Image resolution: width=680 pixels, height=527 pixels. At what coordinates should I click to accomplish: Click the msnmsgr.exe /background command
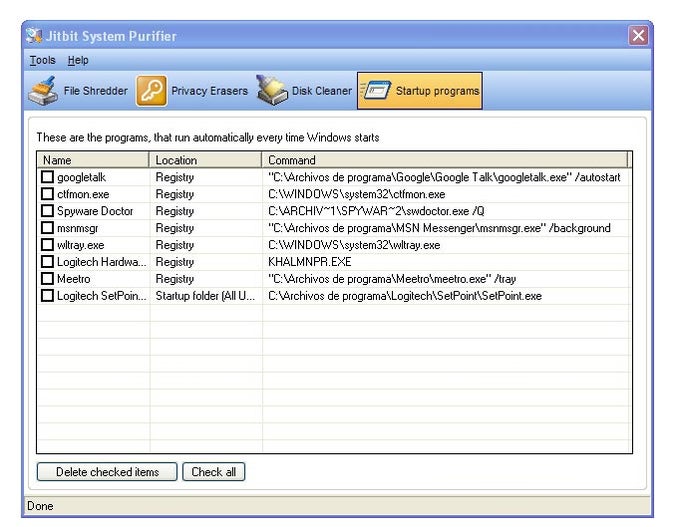(x=439, y=228)
